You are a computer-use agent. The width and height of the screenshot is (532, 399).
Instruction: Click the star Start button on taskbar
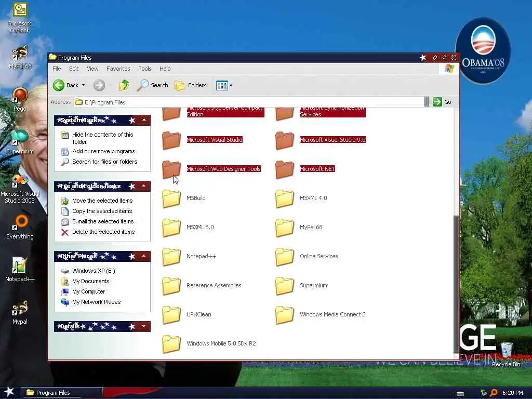(x=9, y=392)
